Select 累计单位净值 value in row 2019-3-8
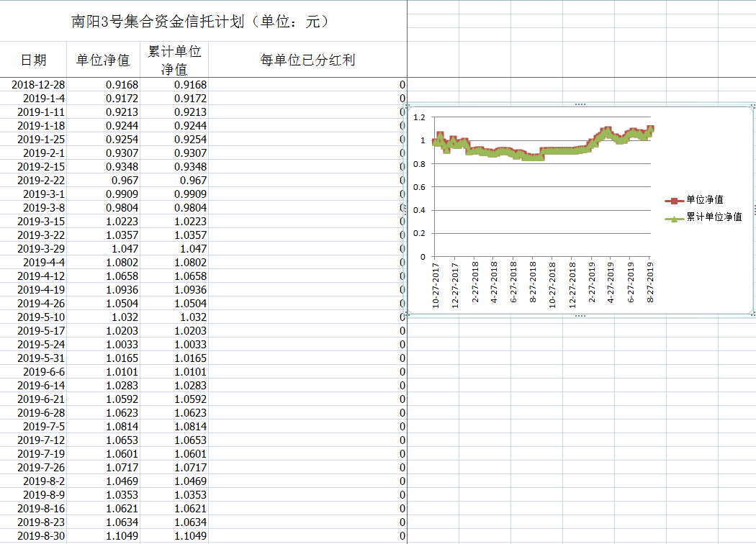The width and height of the screenshot is (756, 544). point(174,208)
